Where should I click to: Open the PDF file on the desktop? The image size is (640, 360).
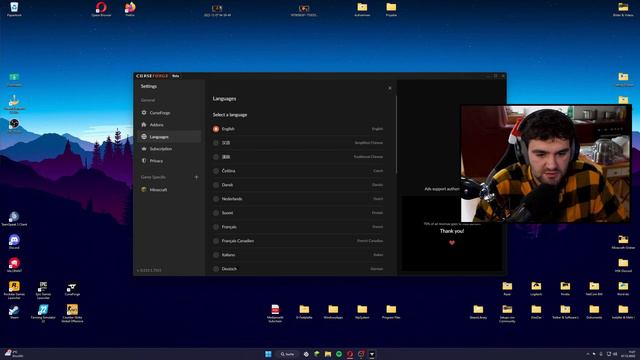[275, 313]
